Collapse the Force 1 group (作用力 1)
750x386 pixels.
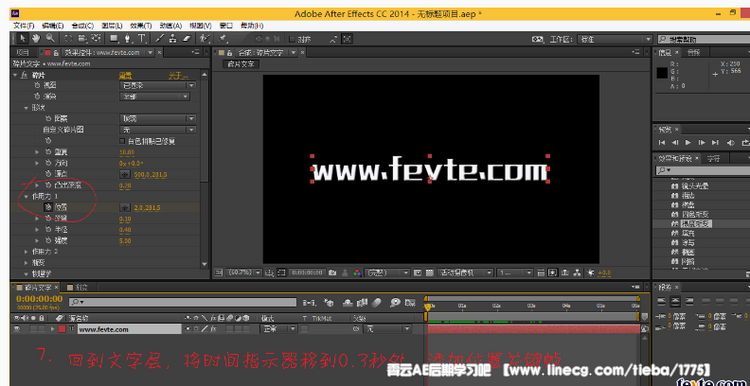pos(26,196)
